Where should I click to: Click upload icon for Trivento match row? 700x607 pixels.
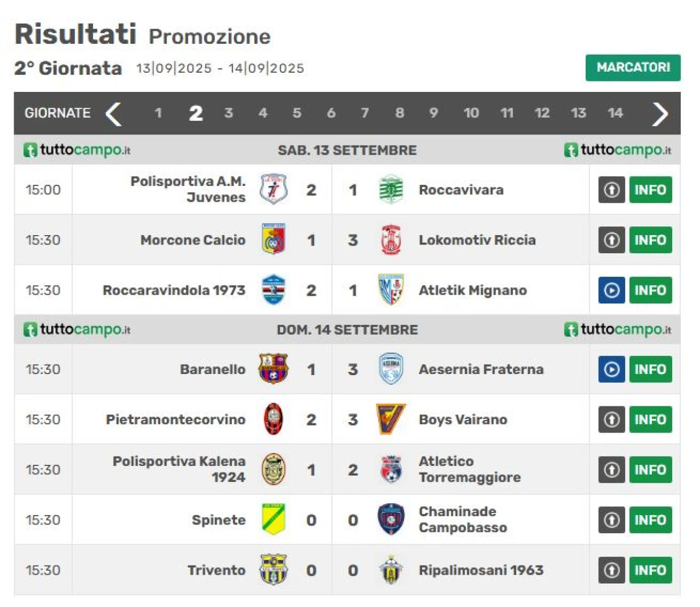pyautogui.click(x=611, y=570)
